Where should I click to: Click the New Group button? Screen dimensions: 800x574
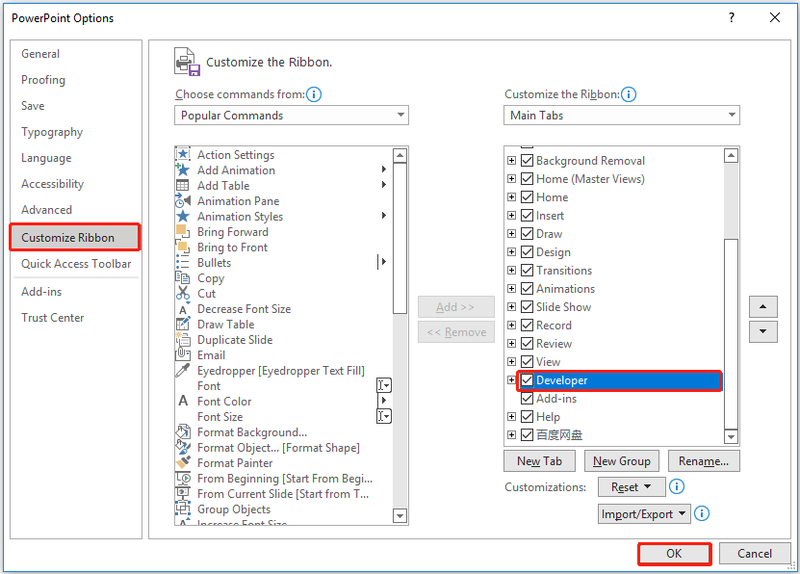[621, 461]
